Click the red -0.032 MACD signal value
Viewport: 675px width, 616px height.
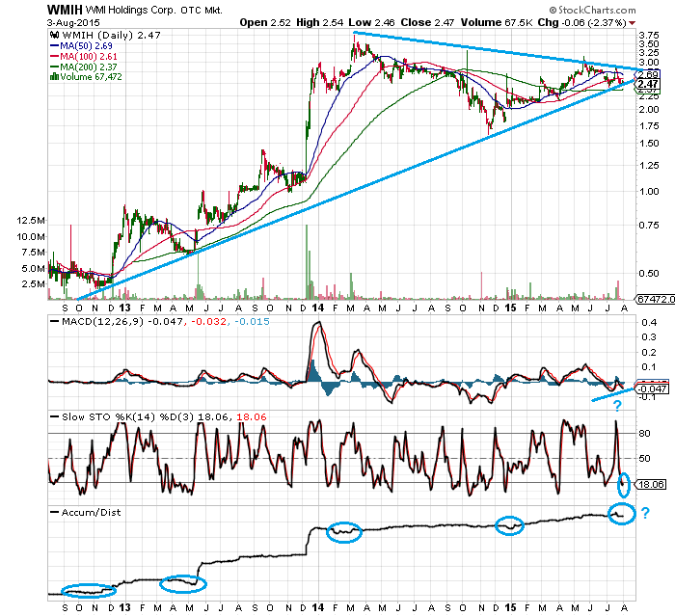(208, 322)
